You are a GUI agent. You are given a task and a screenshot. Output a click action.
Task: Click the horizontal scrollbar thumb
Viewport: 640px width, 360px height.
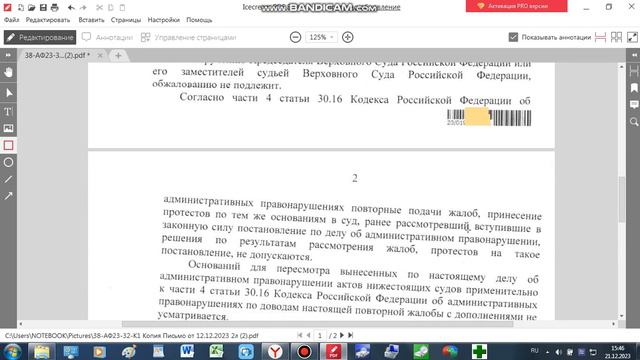[317, 324]
